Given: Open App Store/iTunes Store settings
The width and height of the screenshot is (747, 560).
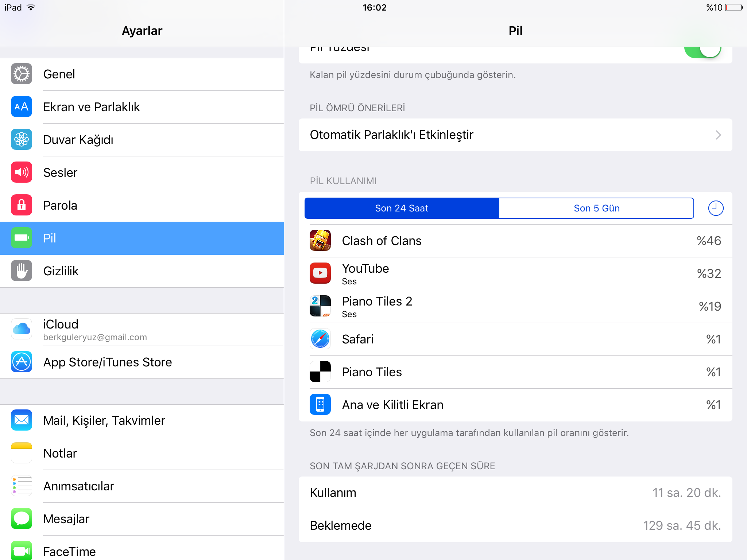Looking at the screenshot, I should 142,362.
